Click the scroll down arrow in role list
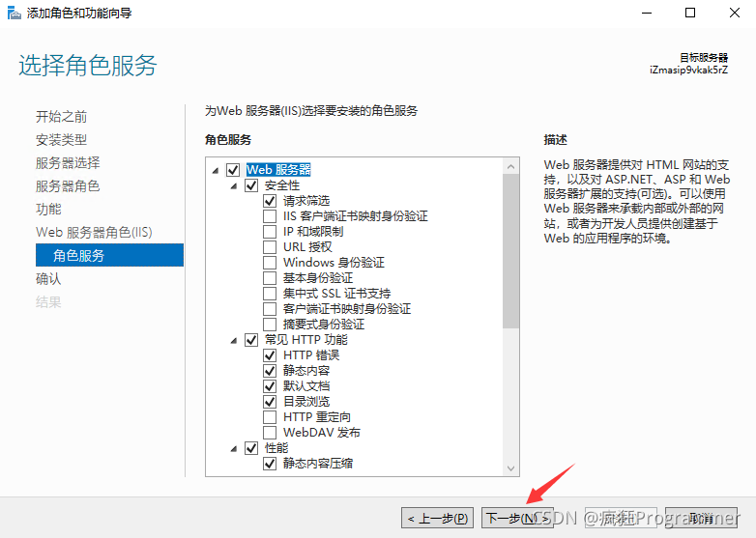The image size is (756, 538). [x=511, y=467]
